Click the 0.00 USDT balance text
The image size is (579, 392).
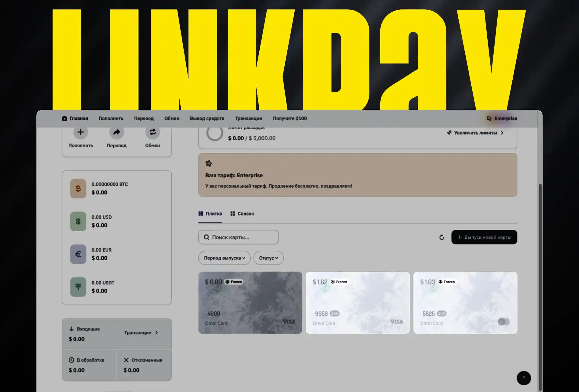click(x=103, y=283)
